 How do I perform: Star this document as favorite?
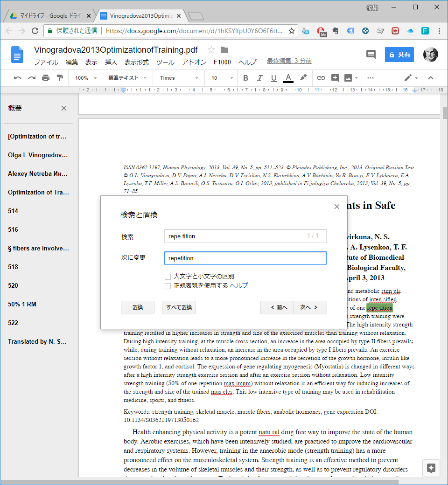click(x=211, y=50)
